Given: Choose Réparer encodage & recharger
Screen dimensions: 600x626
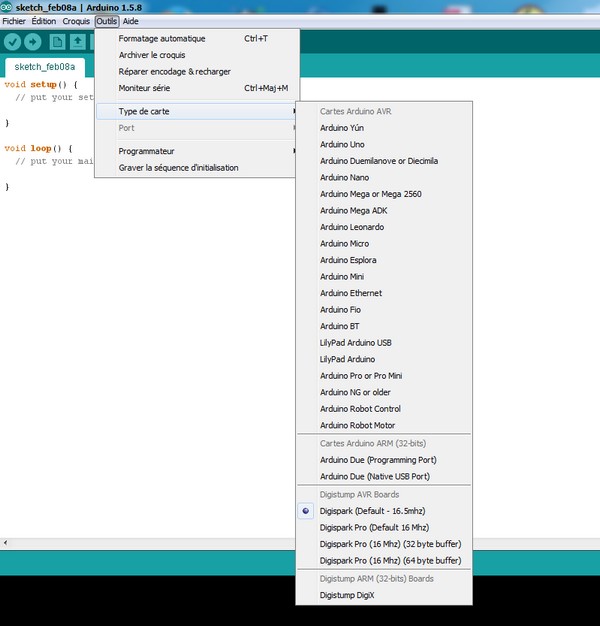Looking at the screenshot, I should click(x=197, y=71).
